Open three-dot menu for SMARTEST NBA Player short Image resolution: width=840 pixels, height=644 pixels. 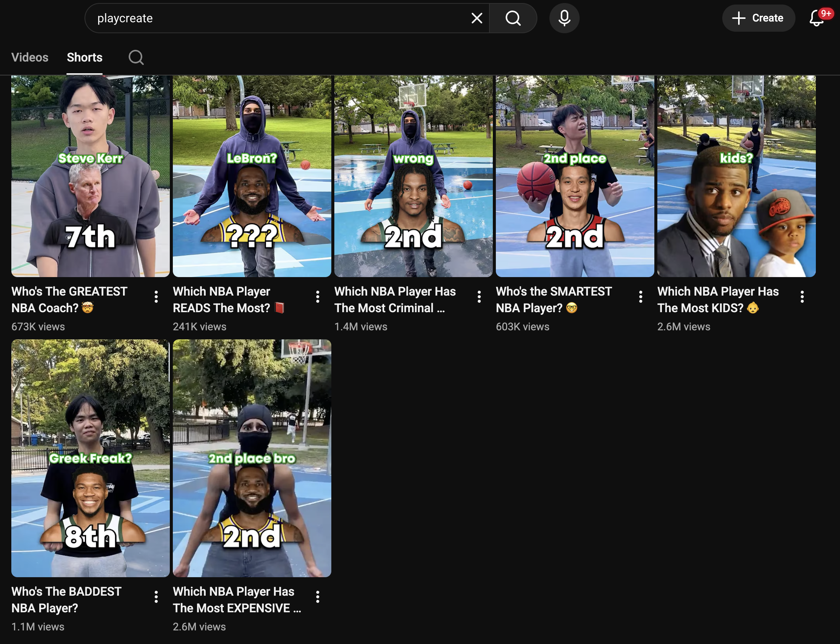tap(640, 297)
